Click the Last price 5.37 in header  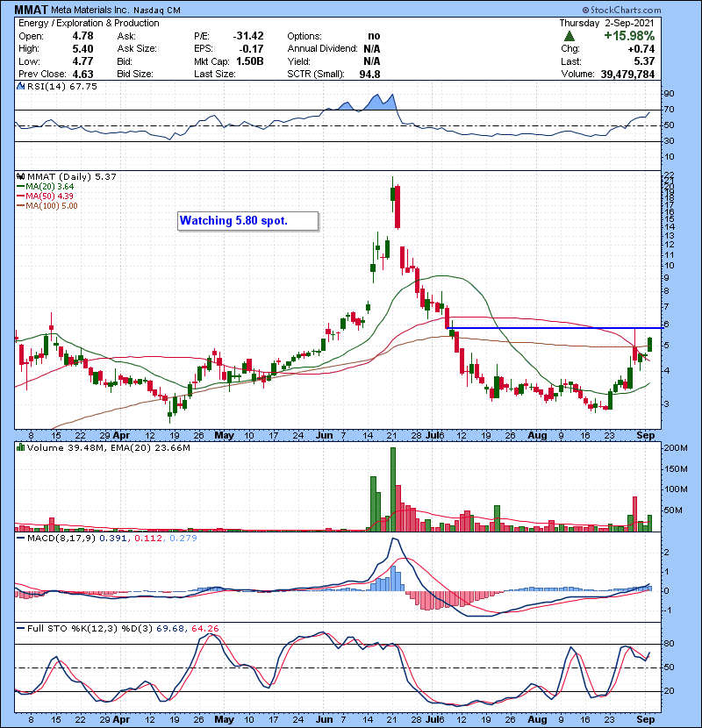(645, 61)
